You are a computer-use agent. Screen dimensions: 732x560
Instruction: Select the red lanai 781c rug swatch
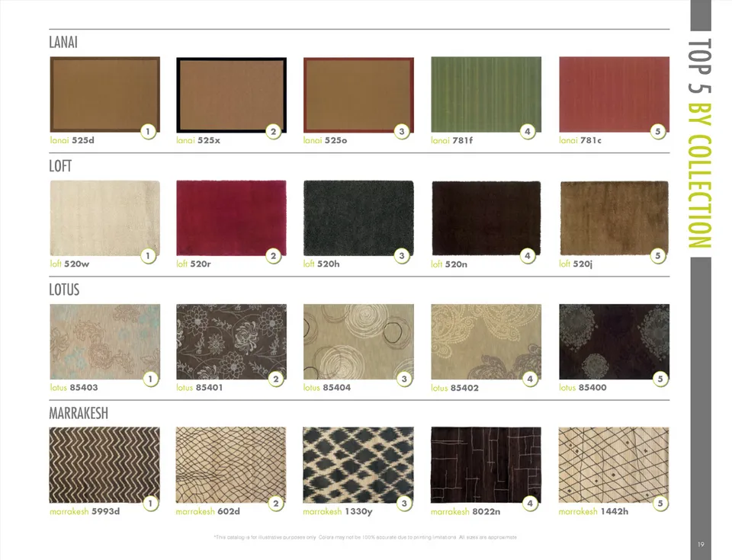614,94
